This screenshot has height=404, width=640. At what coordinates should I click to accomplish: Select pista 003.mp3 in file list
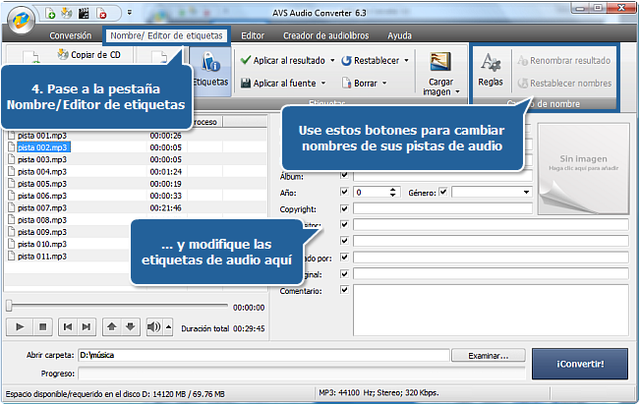pyautogui.click(x=42, y=160)
